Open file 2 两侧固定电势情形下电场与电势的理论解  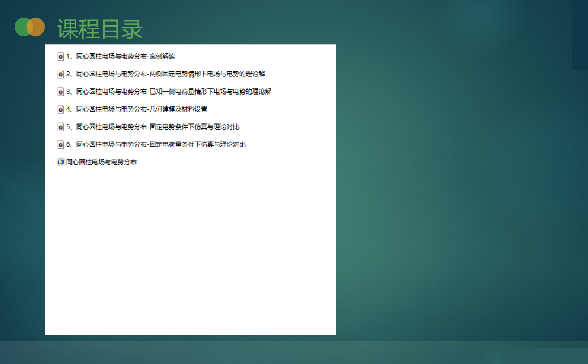[x=165, y=74]
